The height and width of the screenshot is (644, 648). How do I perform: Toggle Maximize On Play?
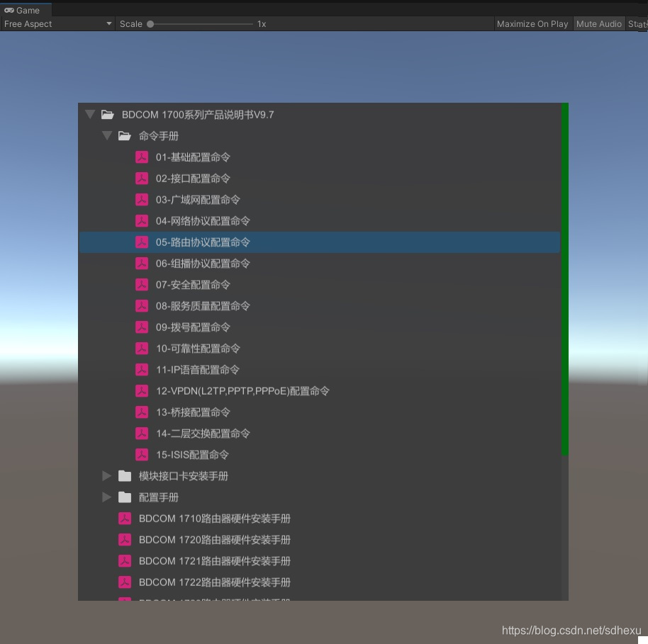point(532,24)
